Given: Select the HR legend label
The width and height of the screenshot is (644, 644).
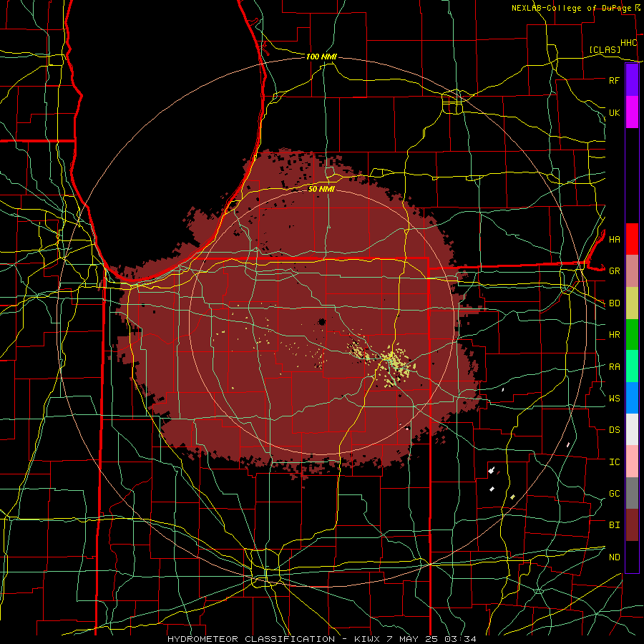Looking at the screenshot, I should tap(614, 335).
